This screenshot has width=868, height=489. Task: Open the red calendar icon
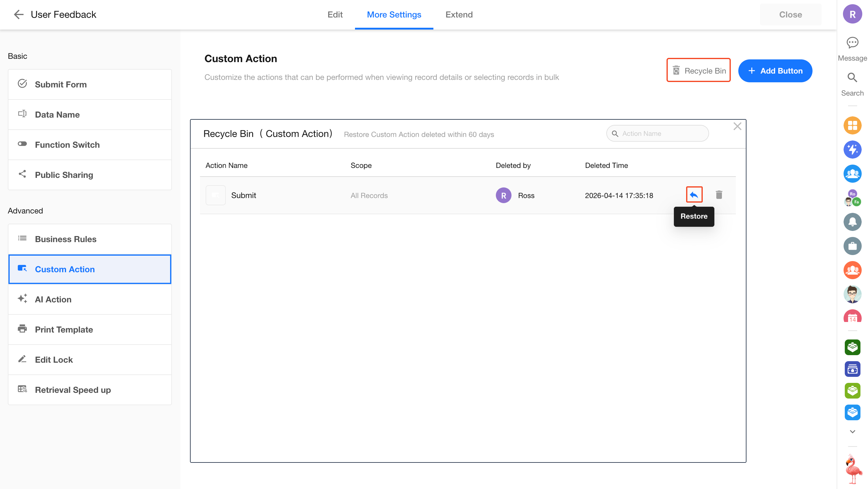pos(852,317)
